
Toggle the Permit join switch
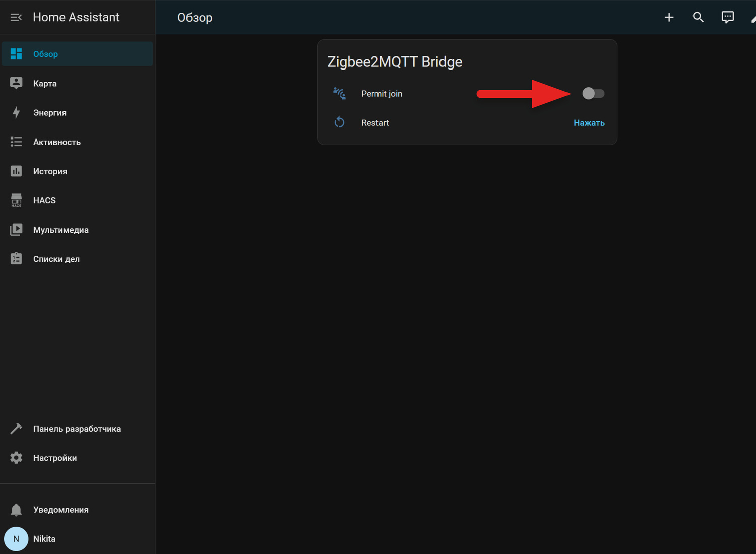[x=593, y=93]
